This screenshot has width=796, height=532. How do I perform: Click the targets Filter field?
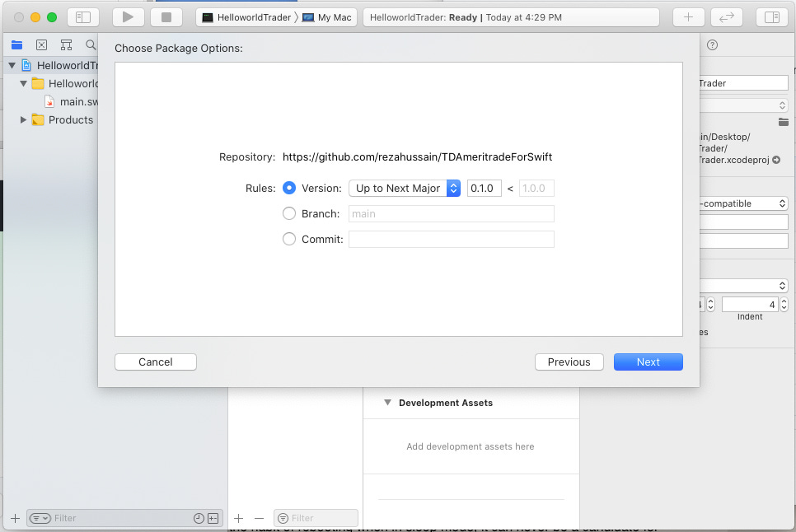click(316, 518)
